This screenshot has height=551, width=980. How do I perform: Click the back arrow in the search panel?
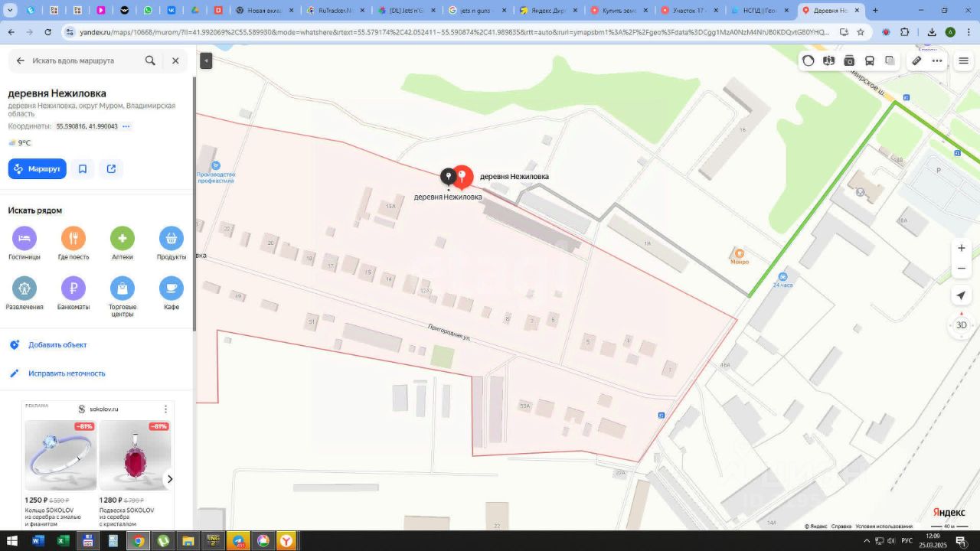(21, 60)
